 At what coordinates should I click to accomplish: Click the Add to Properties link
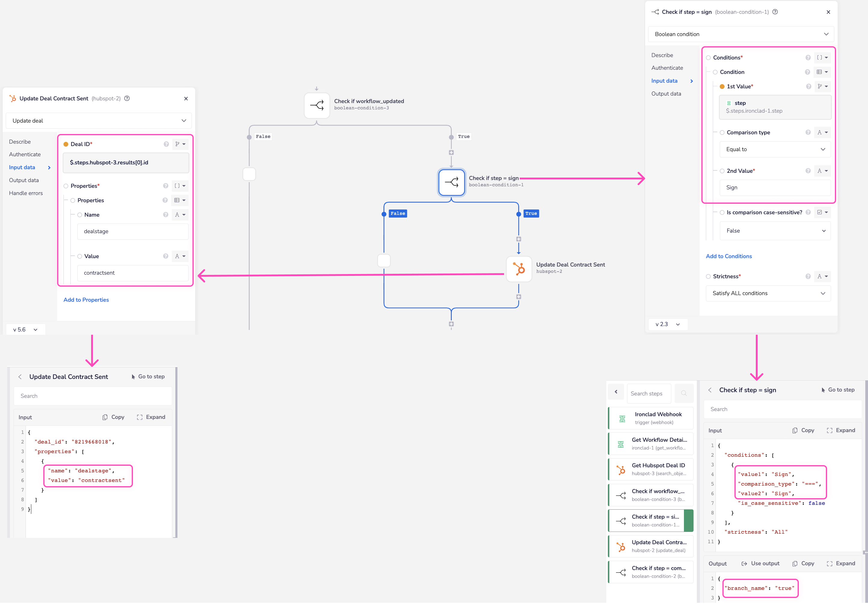86,300
